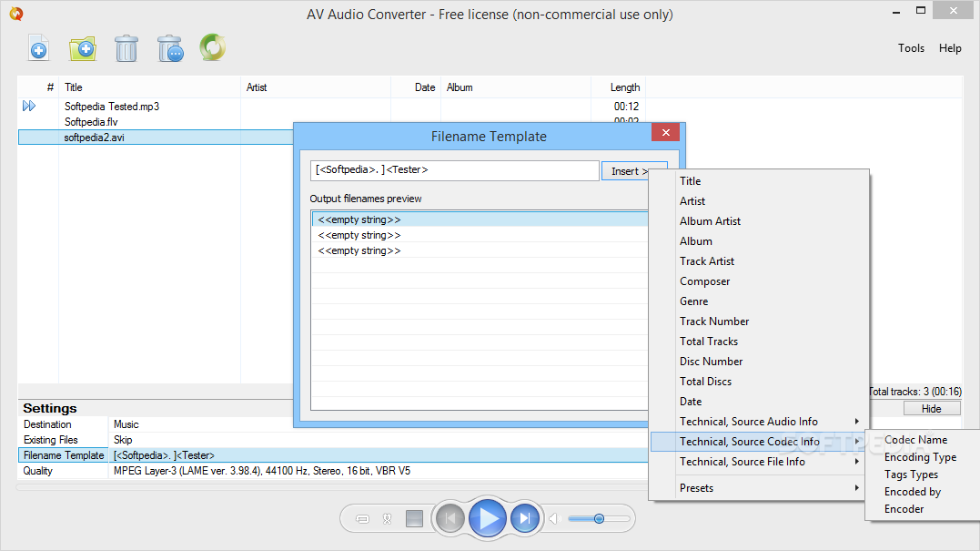The width and height of the screenshot is (980, 551).
Task: Select the third <<empty string>> preview row
Action: click(480, 250)
